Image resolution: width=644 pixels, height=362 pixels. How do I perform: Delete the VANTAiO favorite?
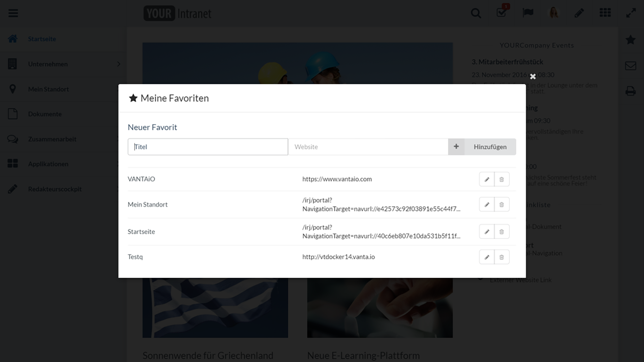click(502, 179)
